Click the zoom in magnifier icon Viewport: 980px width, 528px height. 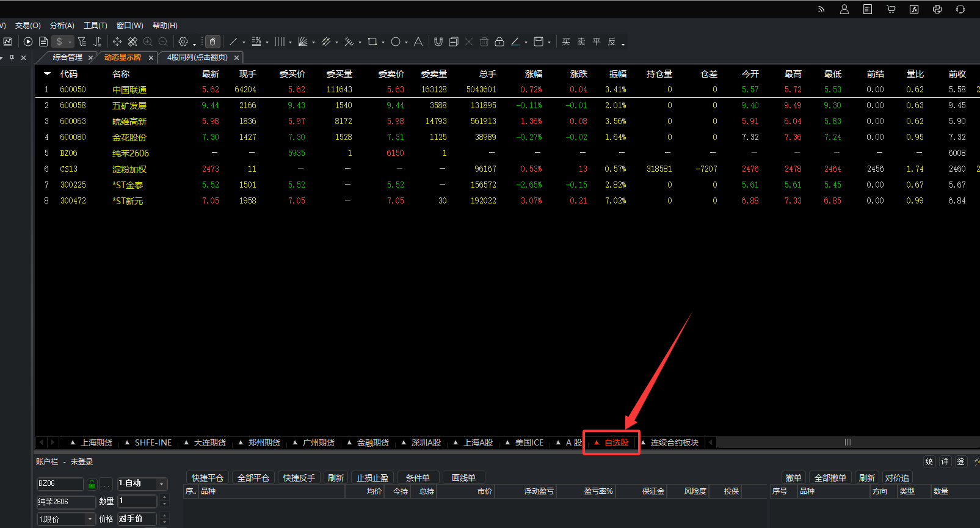tap(148, 42)
